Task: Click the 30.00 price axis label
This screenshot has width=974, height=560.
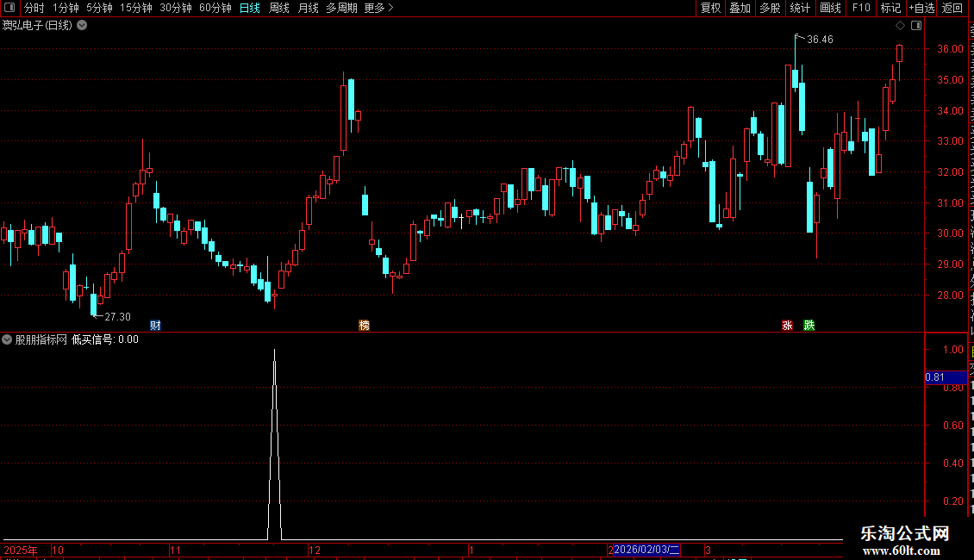Action: [x=950, y=233]
